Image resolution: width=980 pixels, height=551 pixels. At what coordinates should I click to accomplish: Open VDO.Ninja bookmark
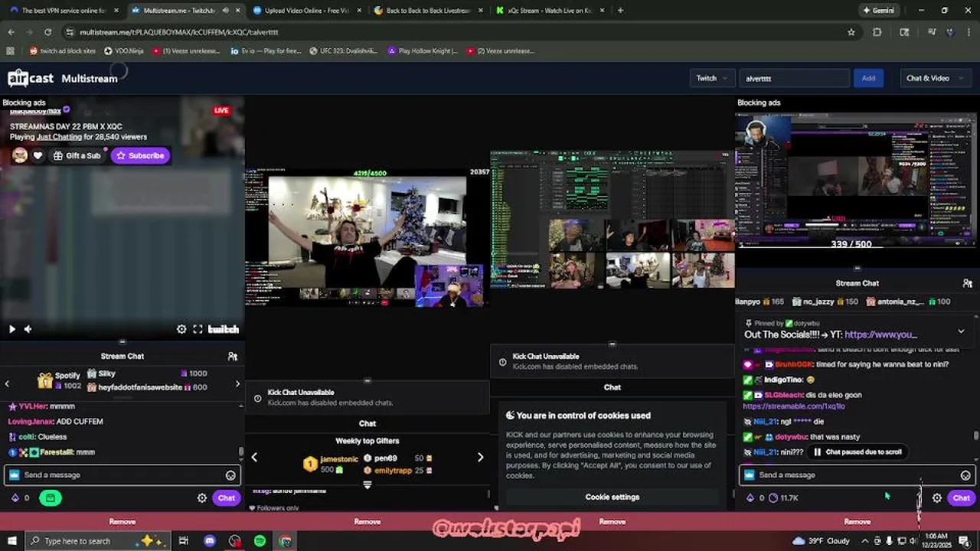pyautogui.click(x=123, y=51)
